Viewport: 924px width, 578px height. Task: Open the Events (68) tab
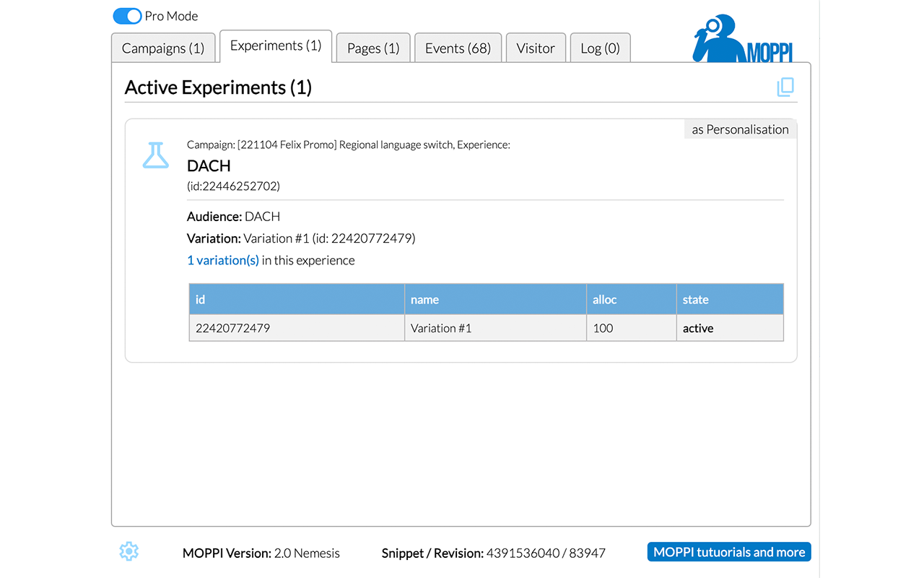(458, 48)
